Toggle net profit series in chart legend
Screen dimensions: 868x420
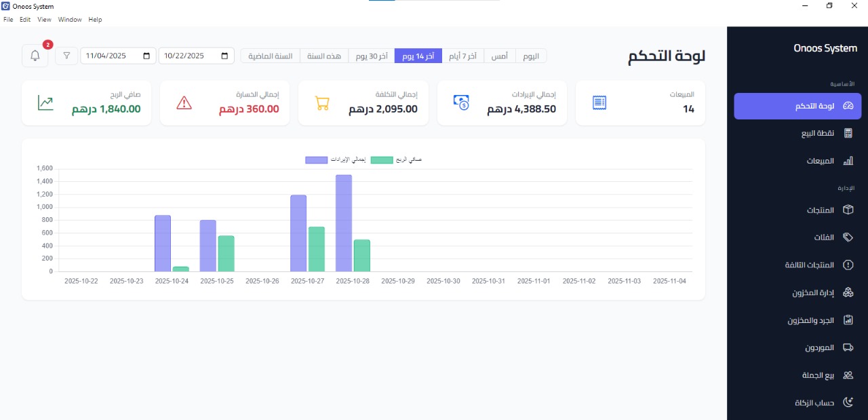[x=383, y=160]
